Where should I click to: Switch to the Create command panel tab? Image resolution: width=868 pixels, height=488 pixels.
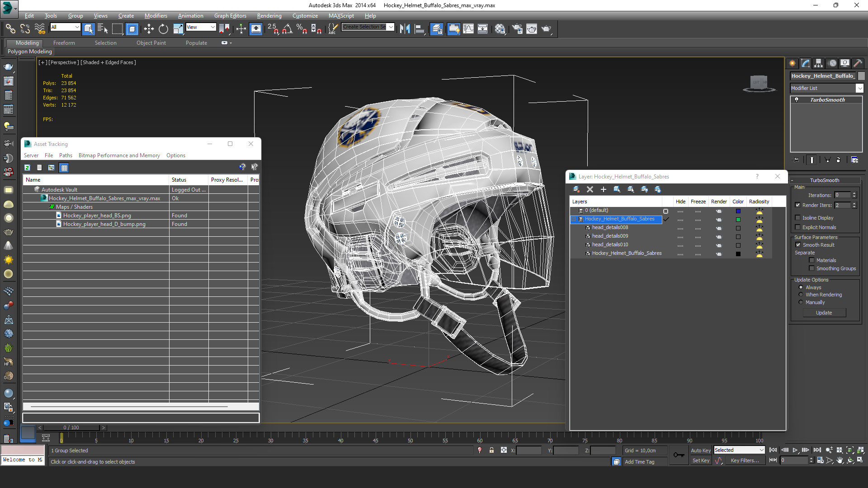(792, 63)
